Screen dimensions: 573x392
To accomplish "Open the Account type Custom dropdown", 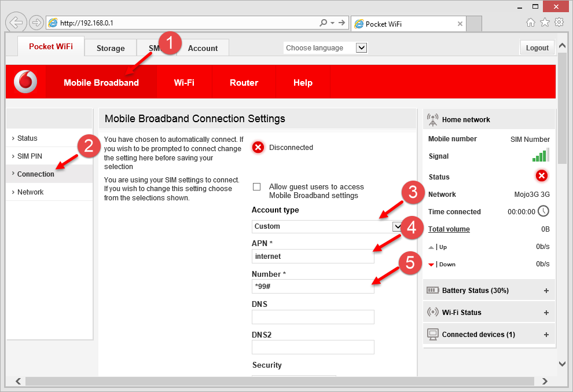I will [x=326, y=226].
